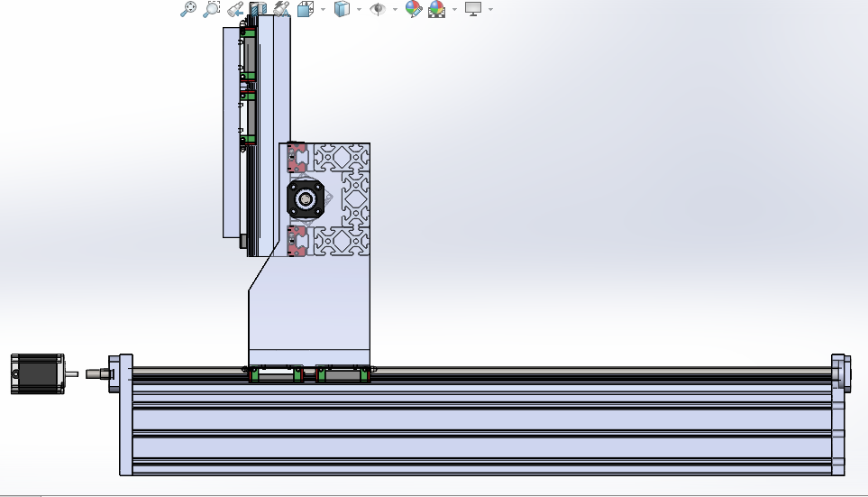Expand the Apply Scene dropdown arrow
Image resolution: width=868 pixels, height=497 pixels.
454,9
